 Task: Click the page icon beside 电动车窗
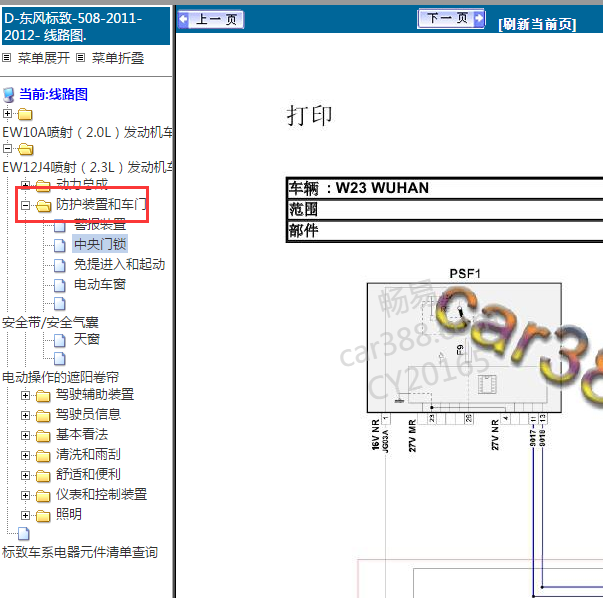(x=60, y=285)
